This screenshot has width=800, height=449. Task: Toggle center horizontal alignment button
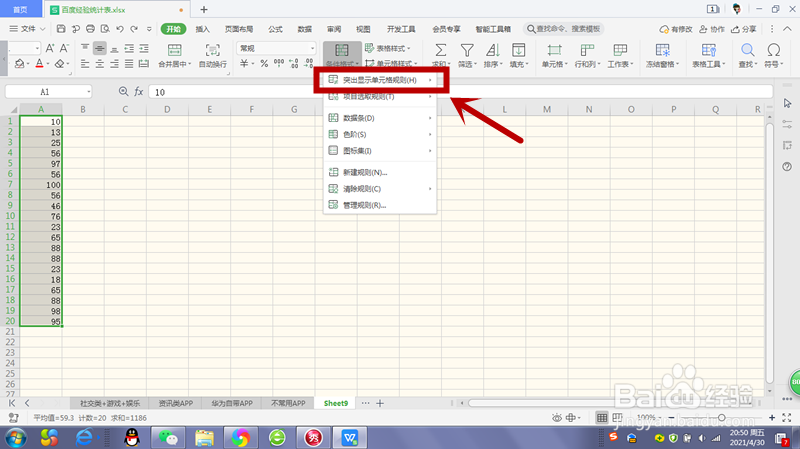coord(100,64)
